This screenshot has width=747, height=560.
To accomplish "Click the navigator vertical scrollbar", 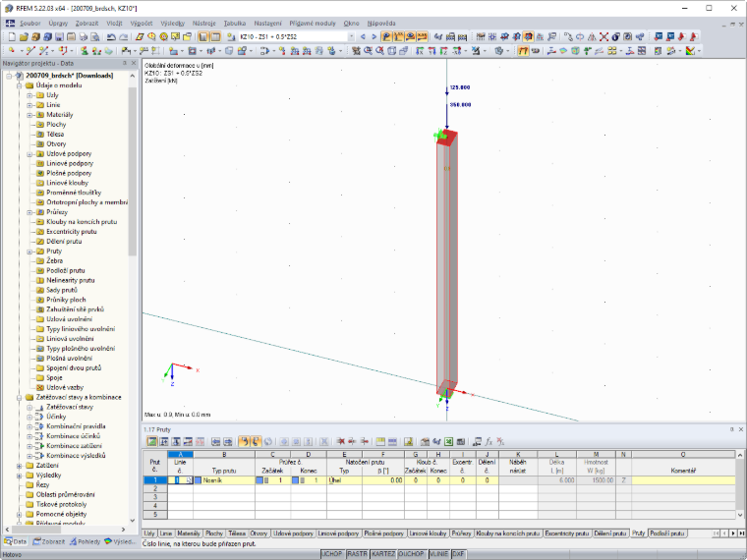I will [x=133, y=171].
